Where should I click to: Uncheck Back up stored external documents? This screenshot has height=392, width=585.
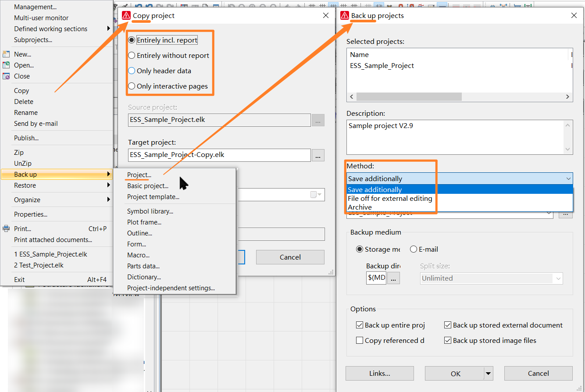click(448, 325)
